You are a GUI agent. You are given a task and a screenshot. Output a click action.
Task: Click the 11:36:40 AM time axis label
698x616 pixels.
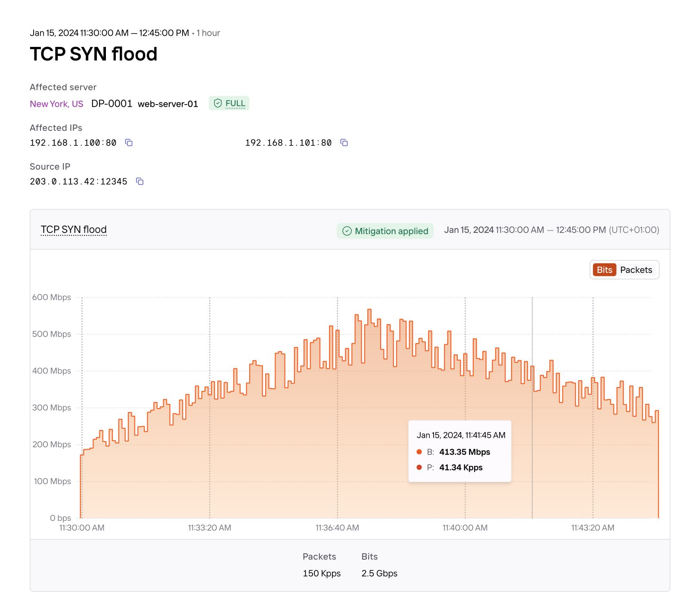coord(337,528)
